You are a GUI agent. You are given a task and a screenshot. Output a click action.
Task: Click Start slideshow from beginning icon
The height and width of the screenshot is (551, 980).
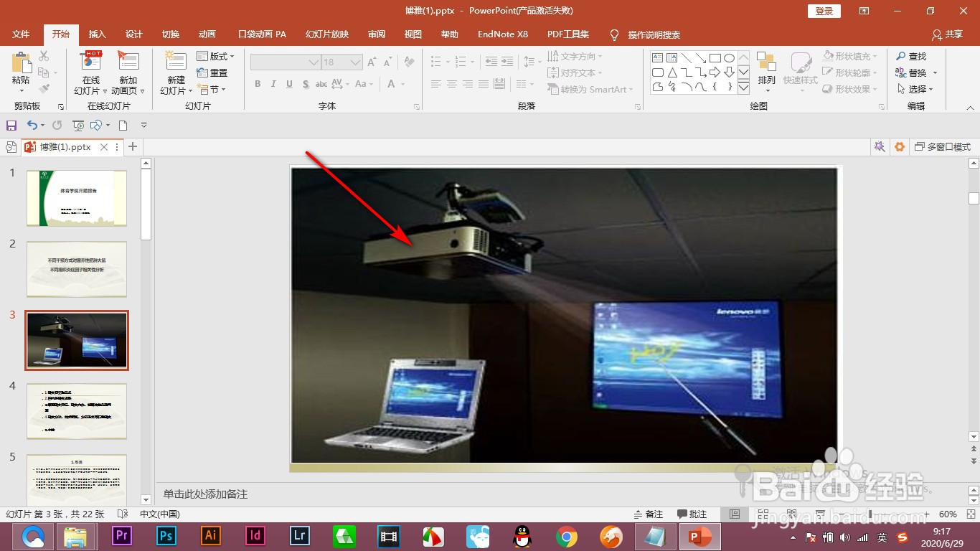[x=78, y=126]
